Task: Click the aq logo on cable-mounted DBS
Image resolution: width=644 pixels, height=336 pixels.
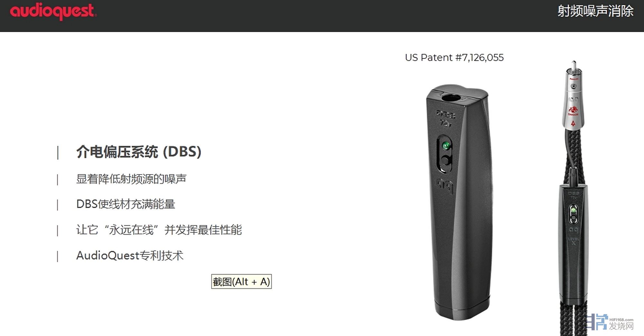Action: pyautogui.click(x=573, y=230)
